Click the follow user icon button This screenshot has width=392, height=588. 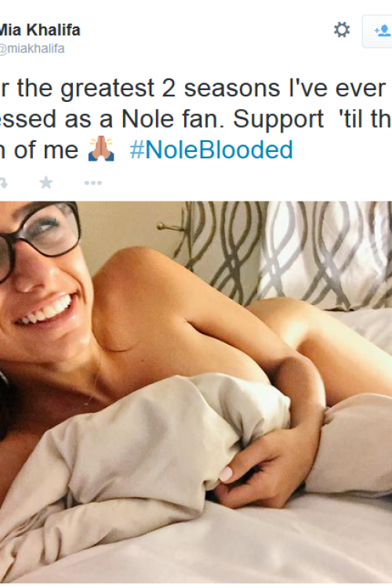coord(377,31)
